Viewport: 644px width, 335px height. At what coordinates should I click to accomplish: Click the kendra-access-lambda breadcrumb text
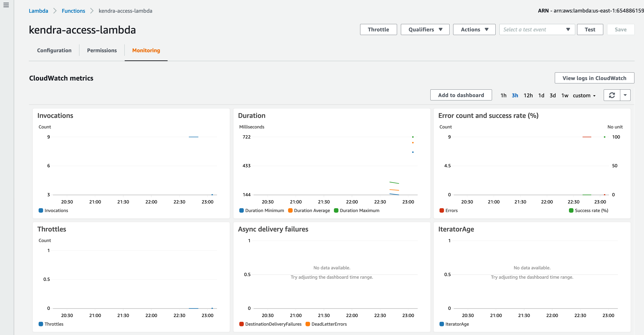pos(125,11)
